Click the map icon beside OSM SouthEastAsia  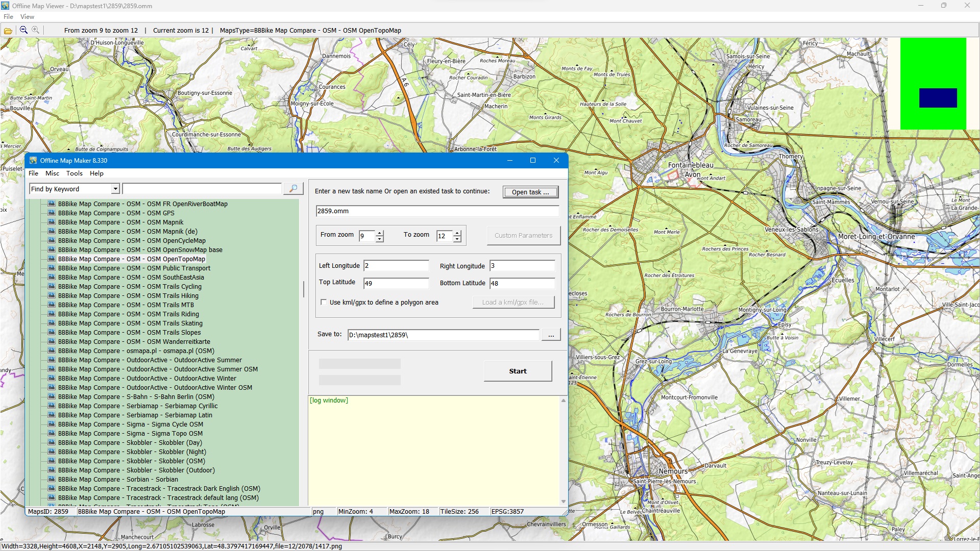coord(52,277)
